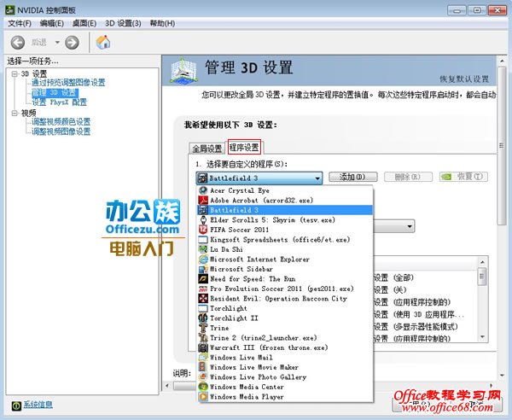Click FIFA Soccer 2011 icon
512x420 pixels.
click(203, 230)
